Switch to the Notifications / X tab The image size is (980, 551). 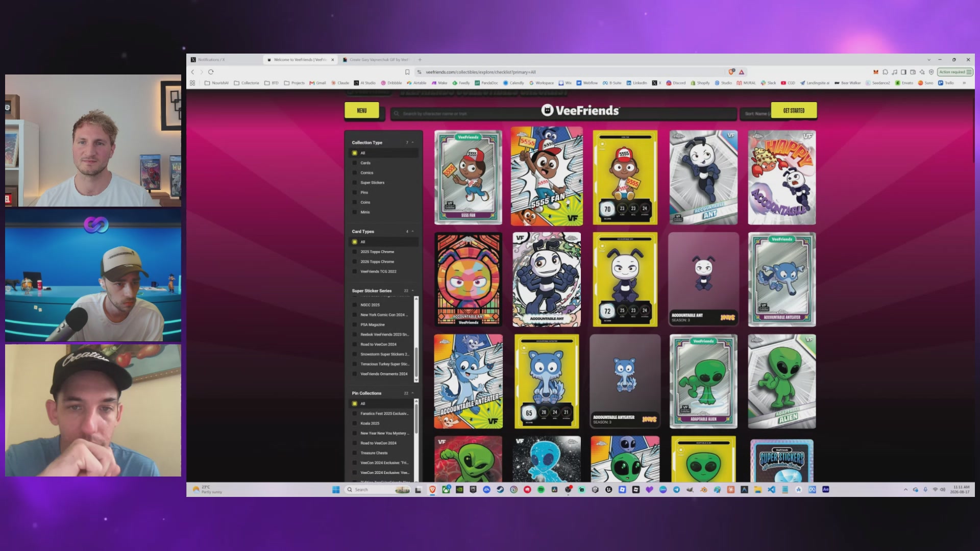coord(225,60)
